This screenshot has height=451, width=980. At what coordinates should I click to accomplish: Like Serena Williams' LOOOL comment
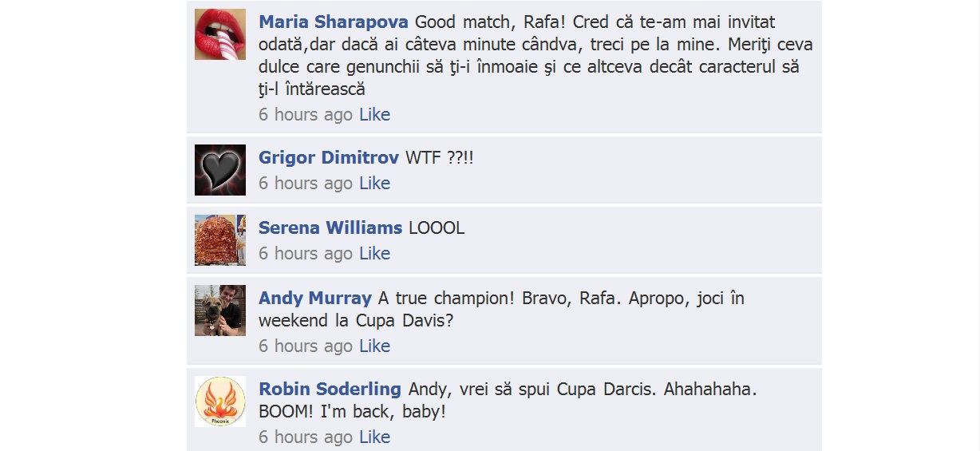coord(374,254)
